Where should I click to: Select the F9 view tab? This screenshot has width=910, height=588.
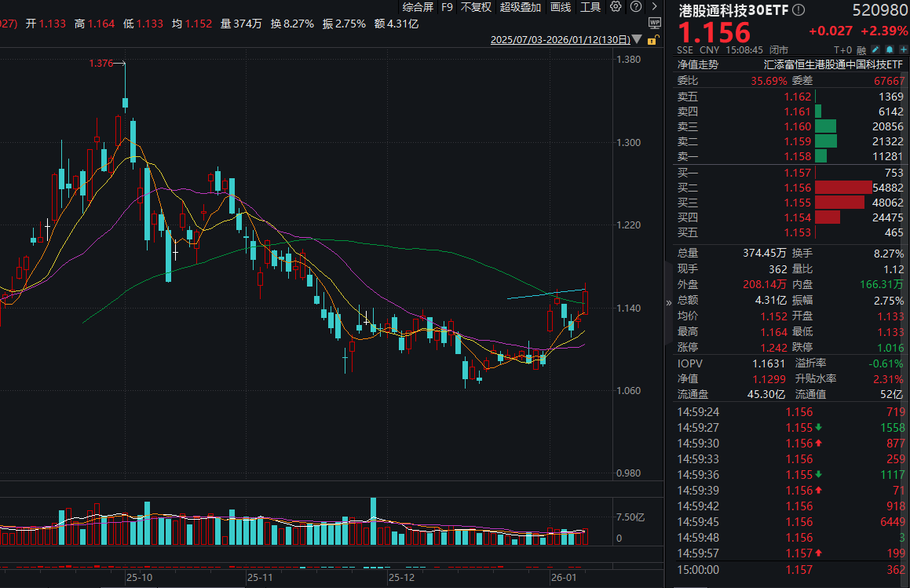pyautogui.click(x=447, y=7)
